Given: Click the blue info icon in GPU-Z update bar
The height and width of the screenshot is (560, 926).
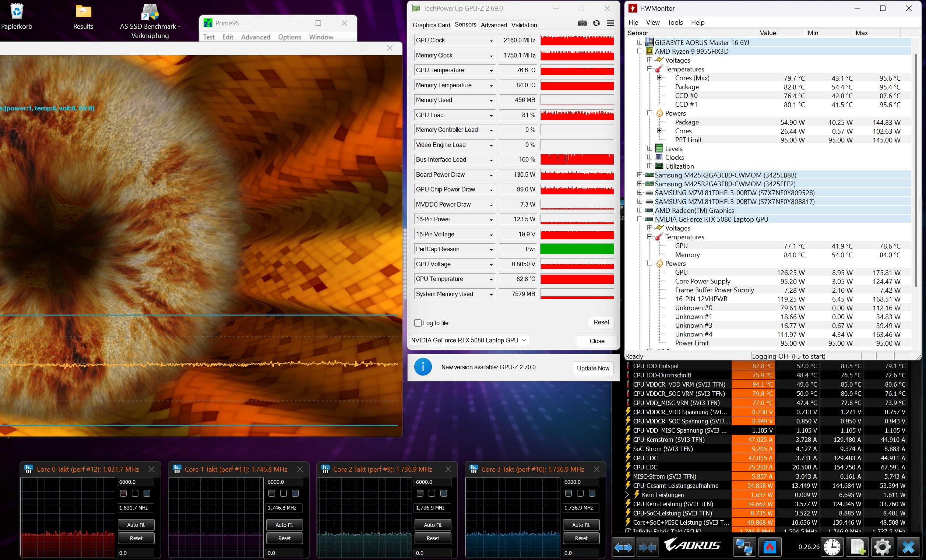Looking at the screenshot, I should pyautogui.click(x=423, y=367).
